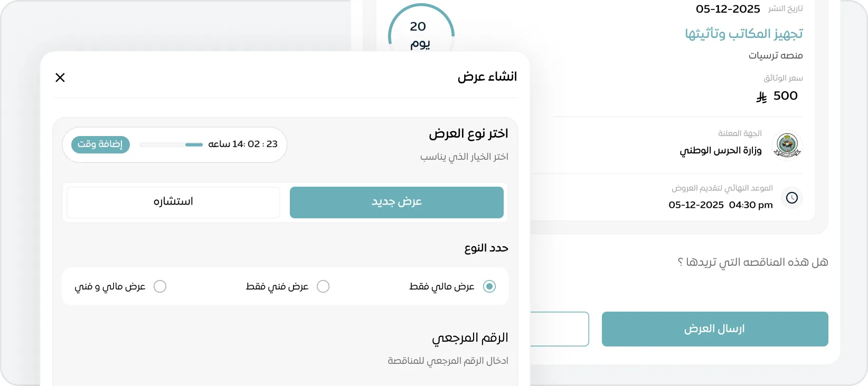Click the ارسال العرض submit button
The height and width of the screenshot is (386, 868).
click(714, 329)
